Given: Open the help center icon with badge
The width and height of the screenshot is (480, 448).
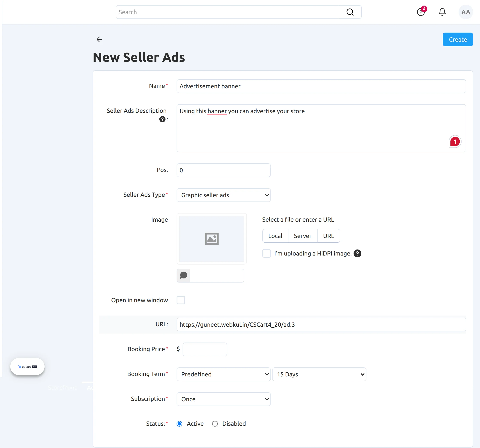Looking at the screenshot, I should 421,12.
